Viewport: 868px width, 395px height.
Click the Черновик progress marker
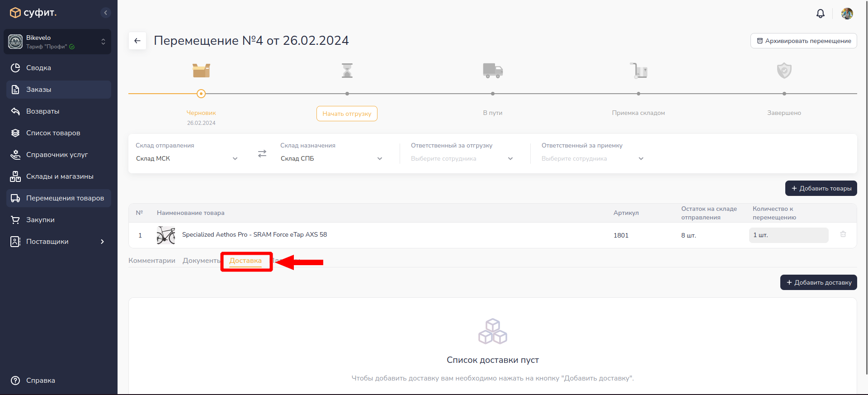[x=201, y=94]
